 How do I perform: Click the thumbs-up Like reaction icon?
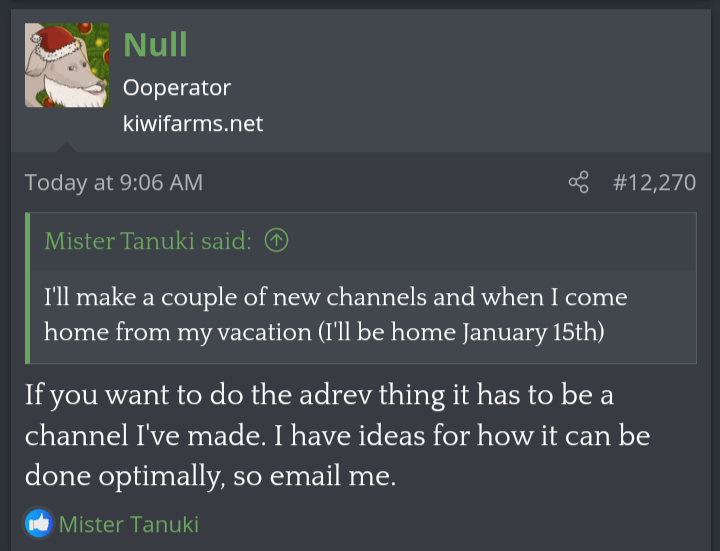click(38, 523)
